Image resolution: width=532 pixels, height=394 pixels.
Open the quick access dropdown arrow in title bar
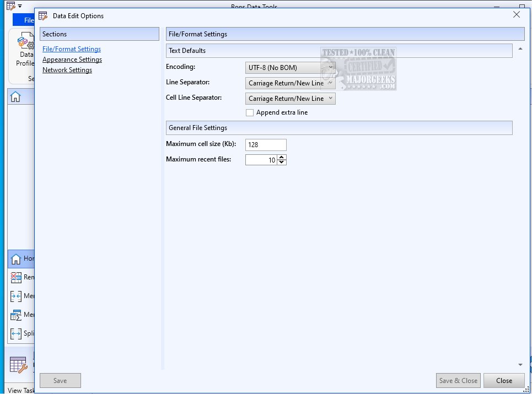point(20,6)
